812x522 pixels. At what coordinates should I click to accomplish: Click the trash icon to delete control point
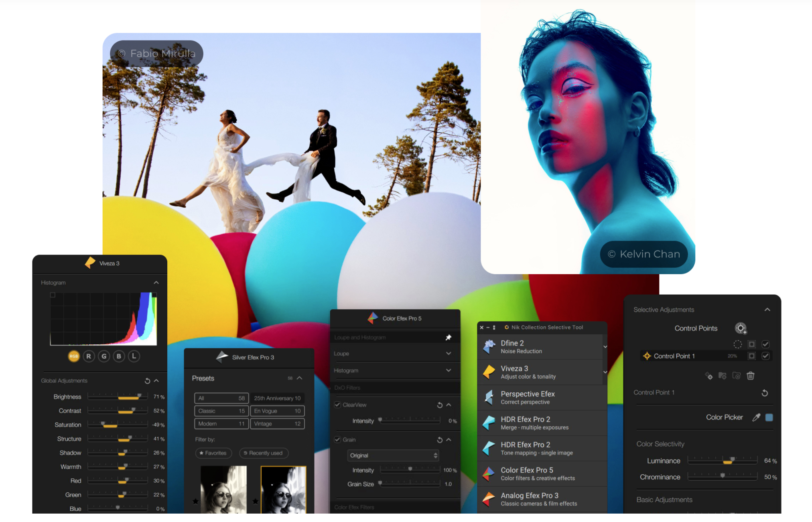750,376
